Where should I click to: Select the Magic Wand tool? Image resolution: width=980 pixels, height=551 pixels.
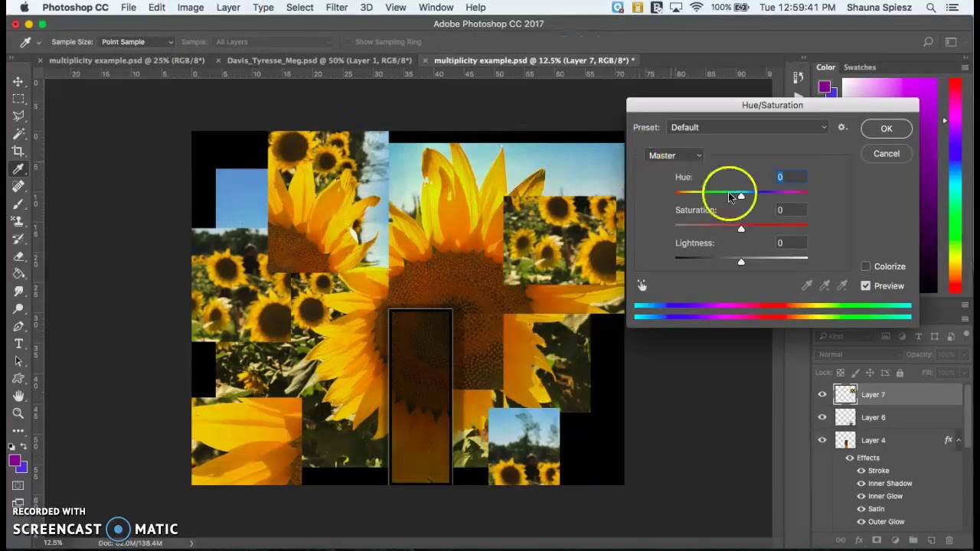pyautogui.click(x=18, y=134)
